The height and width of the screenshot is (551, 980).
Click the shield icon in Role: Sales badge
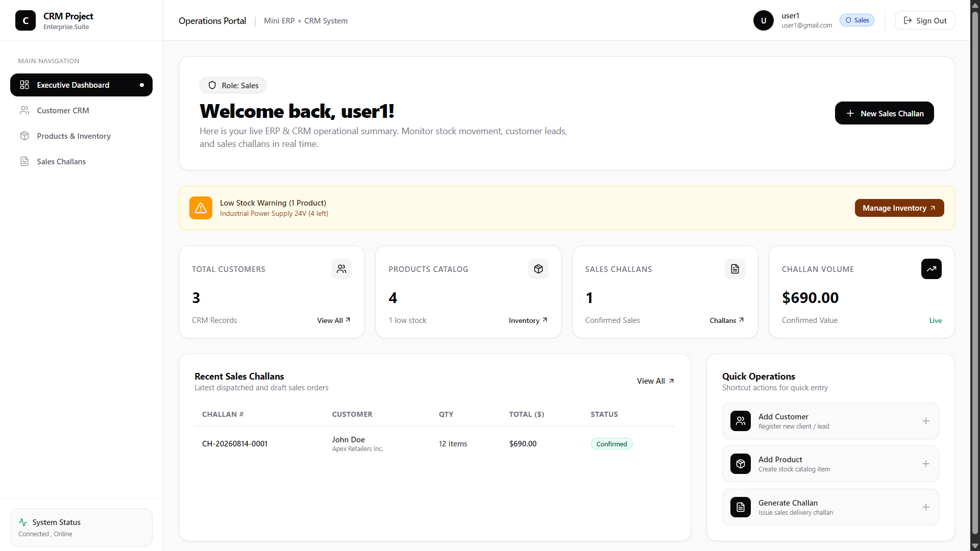(x=212, y=85)
